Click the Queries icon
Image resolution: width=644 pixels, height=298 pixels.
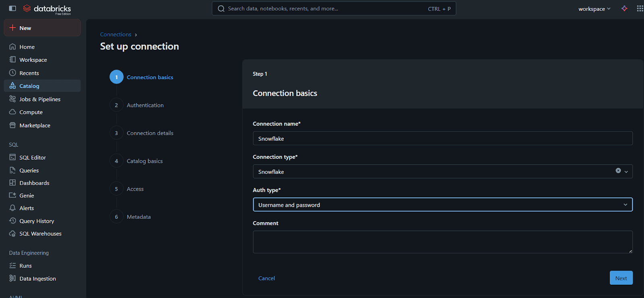pos(12,170)
